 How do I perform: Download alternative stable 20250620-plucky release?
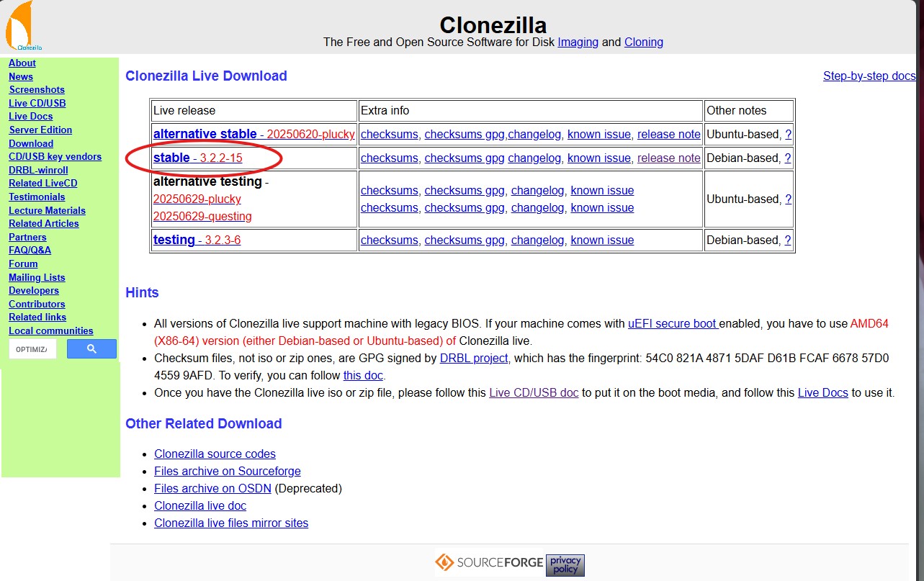254,134
